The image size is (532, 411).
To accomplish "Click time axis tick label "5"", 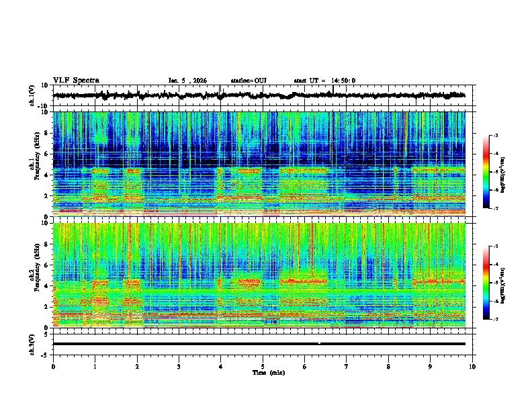I will point(263,367).
